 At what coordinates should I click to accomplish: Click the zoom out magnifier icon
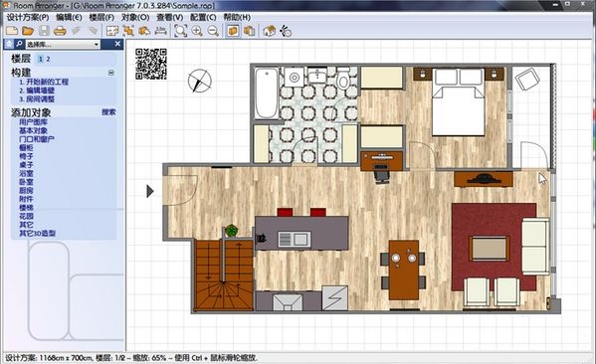[213, 31]
